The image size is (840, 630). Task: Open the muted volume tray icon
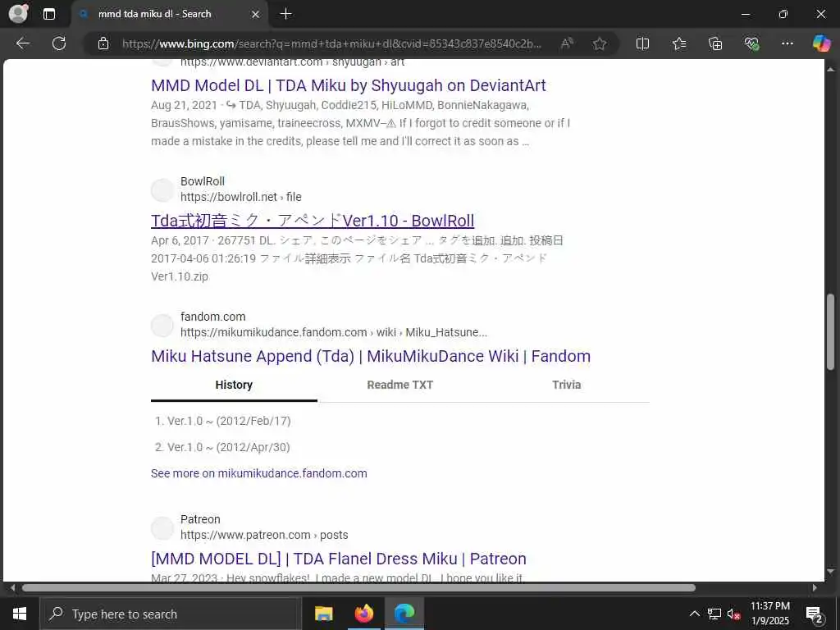733,614
